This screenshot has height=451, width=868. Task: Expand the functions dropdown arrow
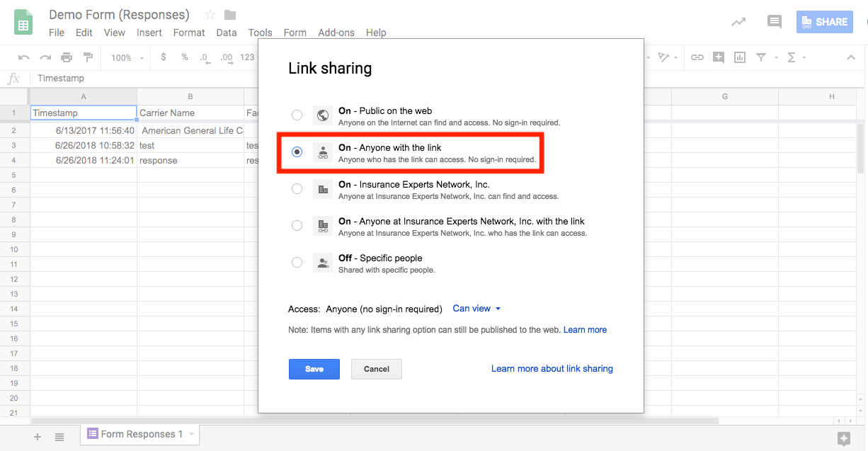coord(804,57)
